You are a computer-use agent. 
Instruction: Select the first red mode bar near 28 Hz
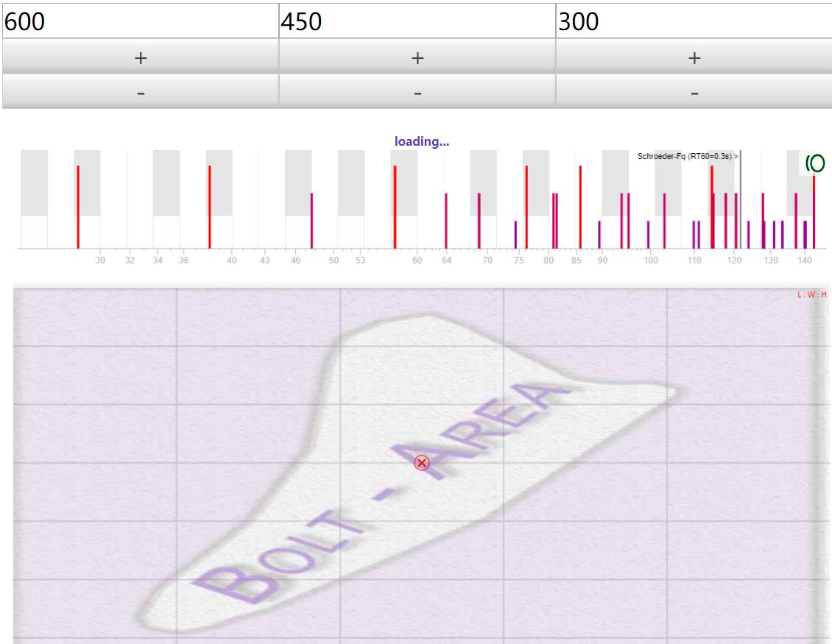tap(78, 206)
